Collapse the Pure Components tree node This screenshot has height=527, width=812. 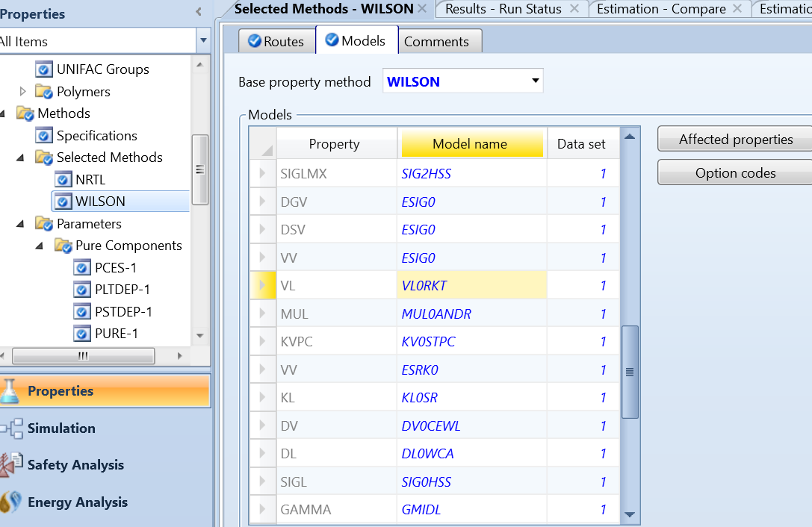(x=40, y=246)
